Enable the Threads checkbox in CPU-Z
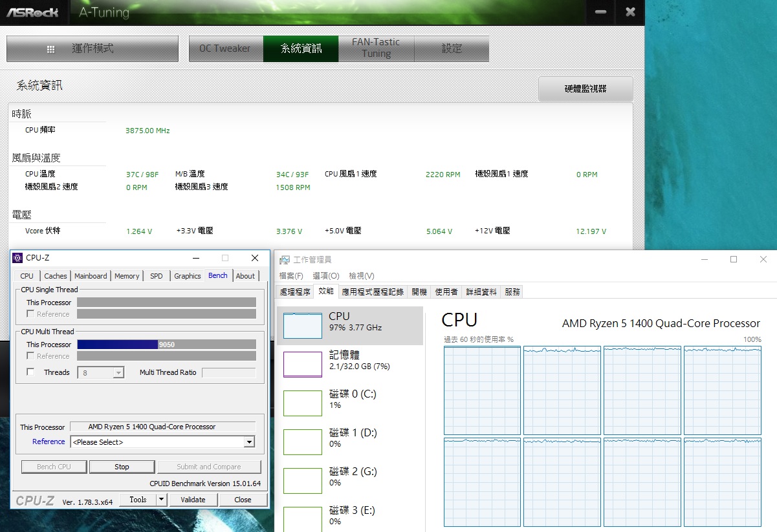The width and height of the screenshot is (777, 532). 30,372
